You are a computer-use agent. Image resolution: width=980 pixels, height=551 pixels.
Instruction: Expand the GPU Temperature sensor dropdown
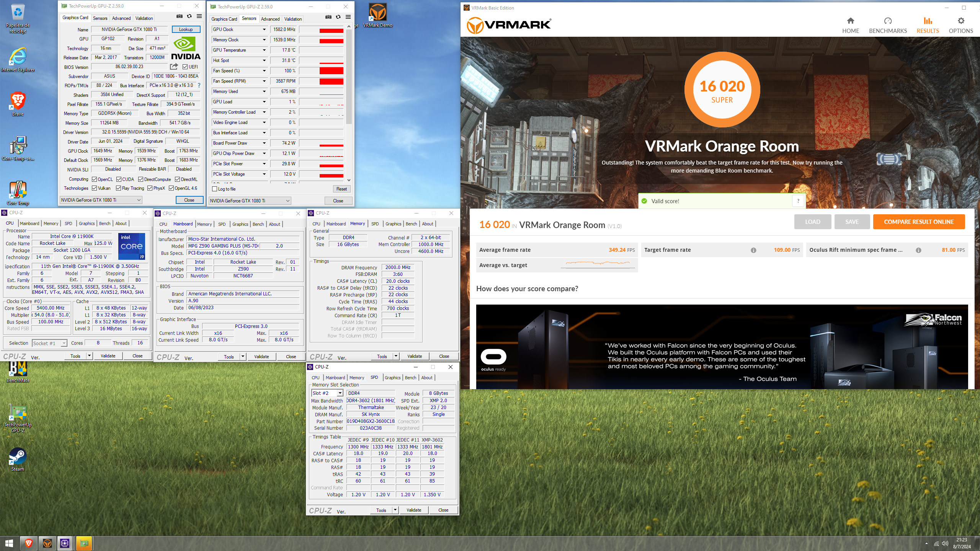264,50
